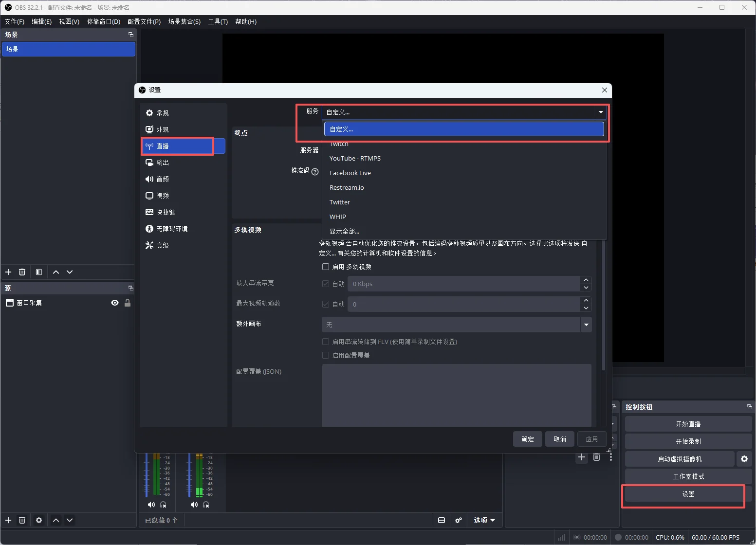Open advanced audio properties gears icon
This screenshot has height=545, width=756.
click(458, 520)
